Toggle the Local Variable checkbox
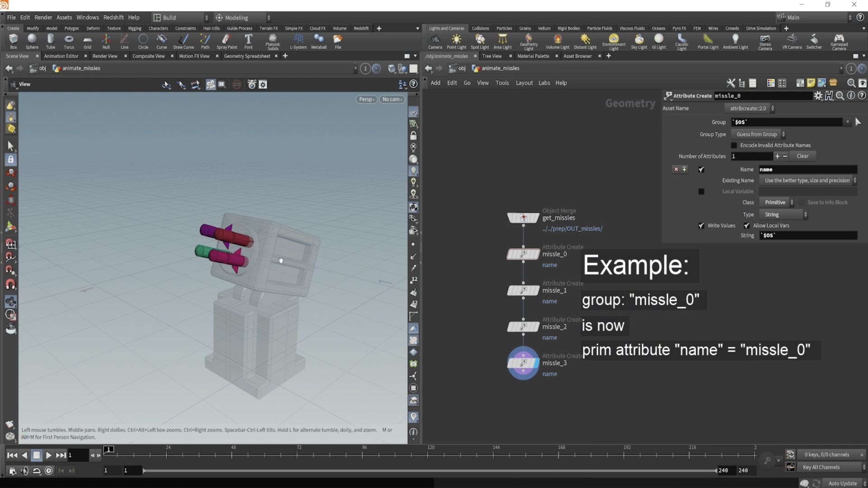The image size is (868, 488). pyautogui.click(x=701, y=192)
